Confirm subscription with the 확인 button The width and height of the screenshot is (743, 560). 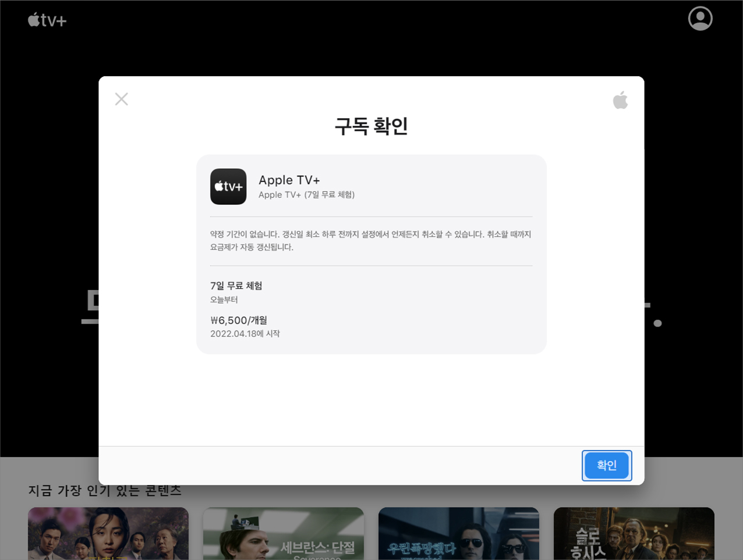point(607,465)
